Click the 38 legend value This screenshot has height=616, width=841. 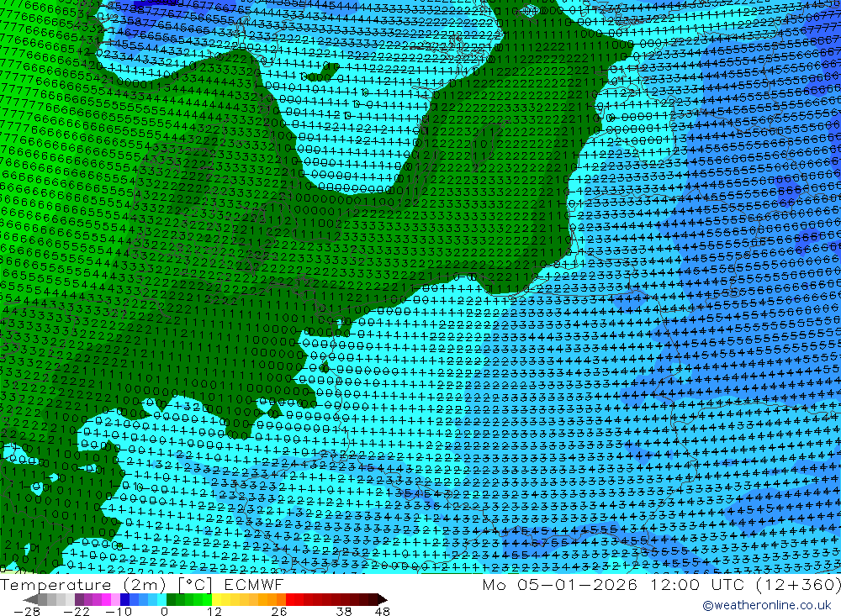(344, 612)
